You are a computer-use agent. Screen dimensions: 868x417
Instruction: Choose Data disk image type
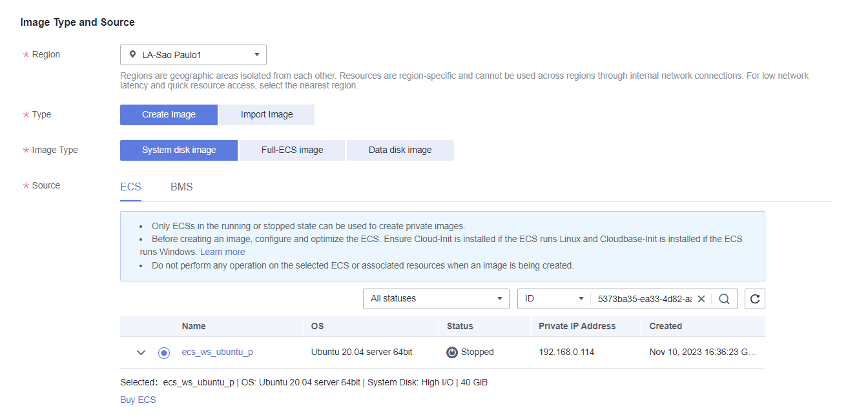point(400,150)
